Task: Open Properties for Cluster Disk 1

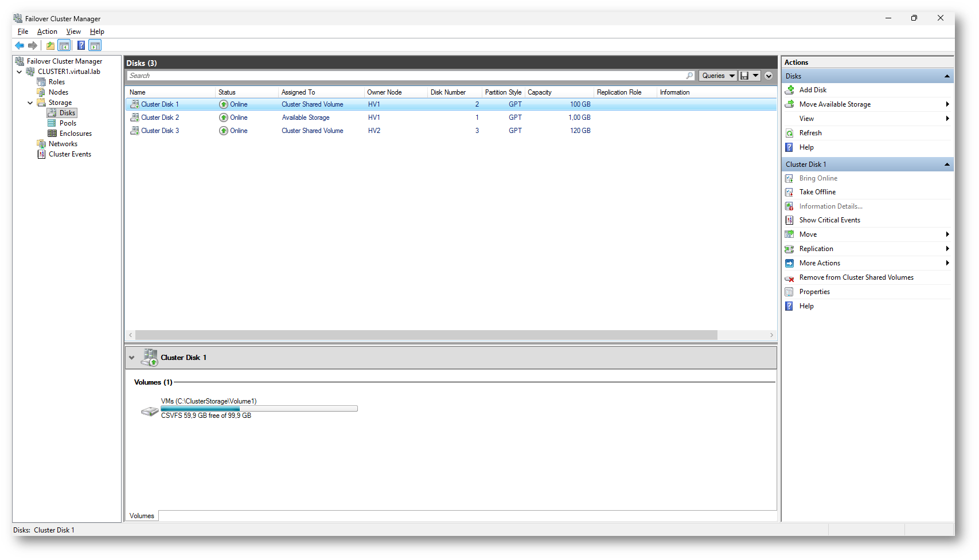Action: [x=814, y=292]
